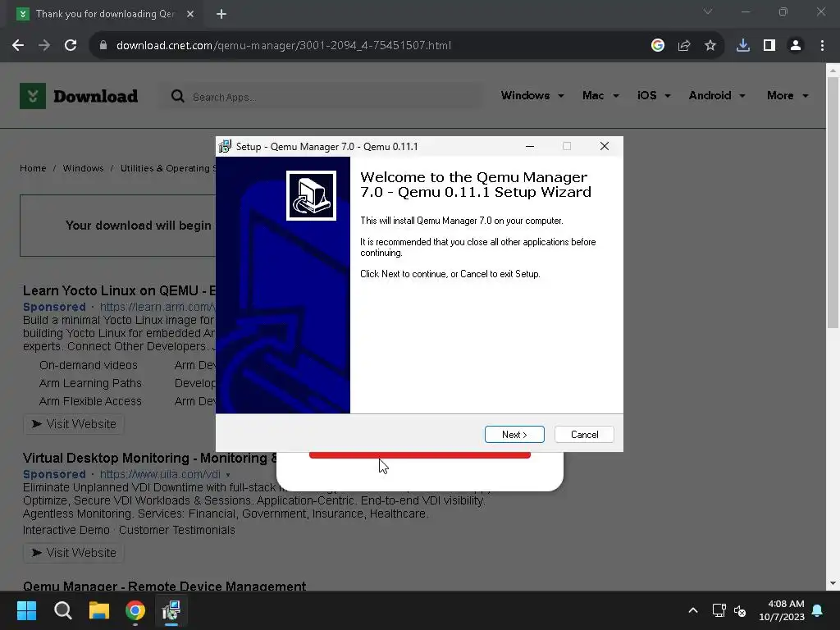Switch to Chrome on the taskbar
Screen dimensions: 840x630
click(x=135, y=610)
